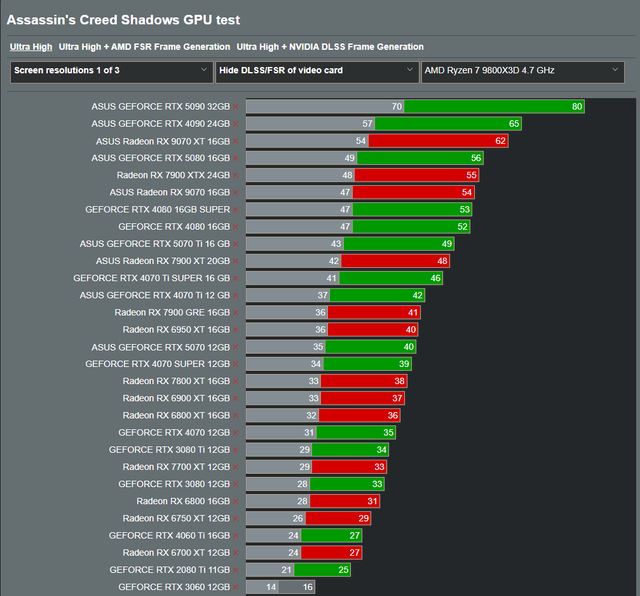Switch to the Ultra High tab
This screenshot has width=640, height=596.
[31, 47]
